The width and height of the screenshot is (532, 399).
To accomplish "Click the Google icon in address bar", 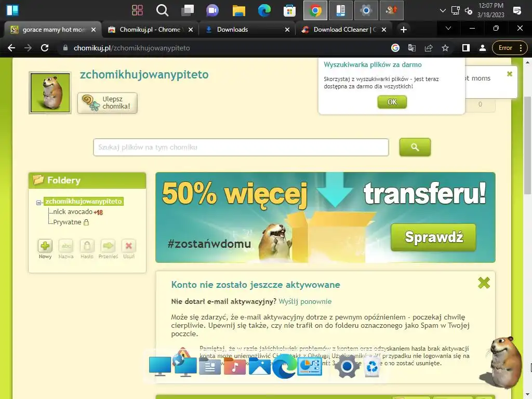I will (x=395, y=48).
